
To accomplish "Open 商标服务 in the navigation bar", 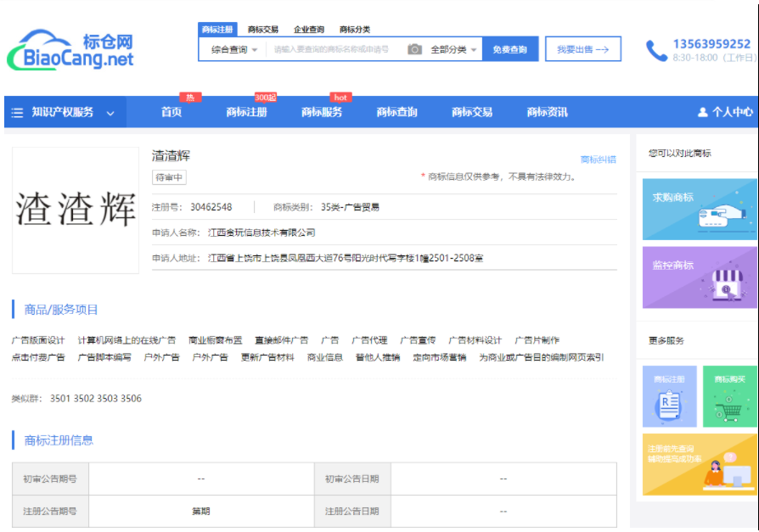I will 322,112.
